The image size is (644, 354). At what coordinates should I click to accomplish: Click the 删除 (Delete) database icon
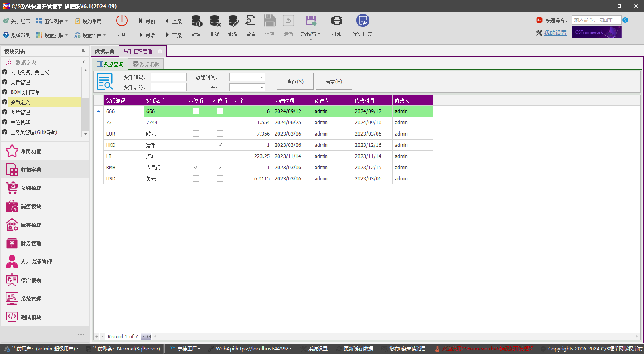215,21
